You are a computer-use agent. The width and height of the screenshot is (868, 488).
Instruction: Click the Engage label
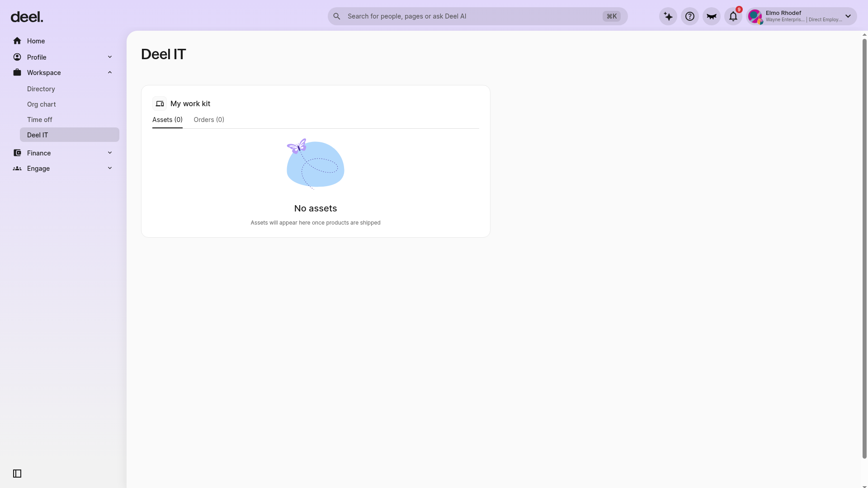(x=38, y=169)
